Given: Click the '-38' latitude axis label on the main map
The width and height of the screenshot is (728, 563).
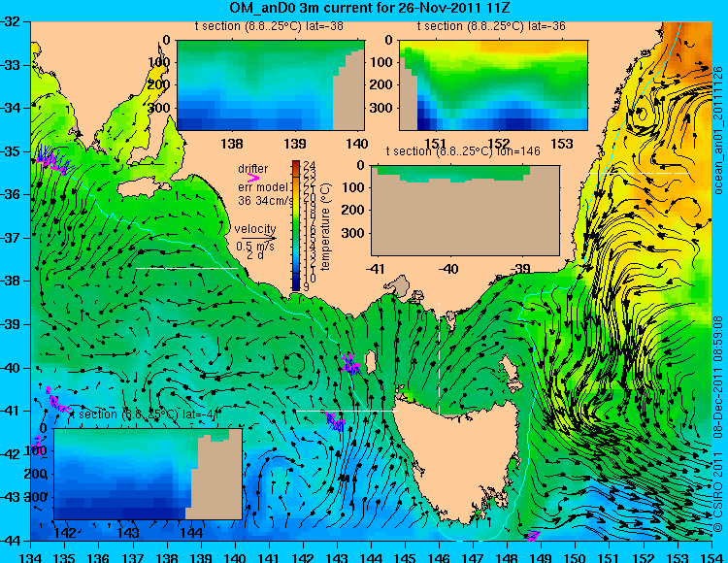Looking at the screenshot, I should click(x=11, y=281).
